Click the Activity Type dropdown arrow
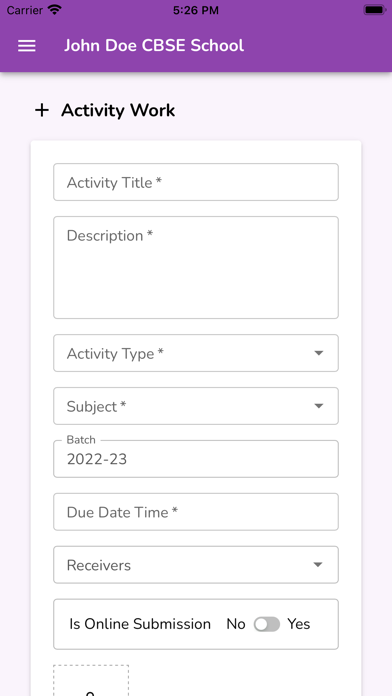Image resolution: width=392 pixels, height=696 pixels. pyautogui.click(x=318, y=353)
